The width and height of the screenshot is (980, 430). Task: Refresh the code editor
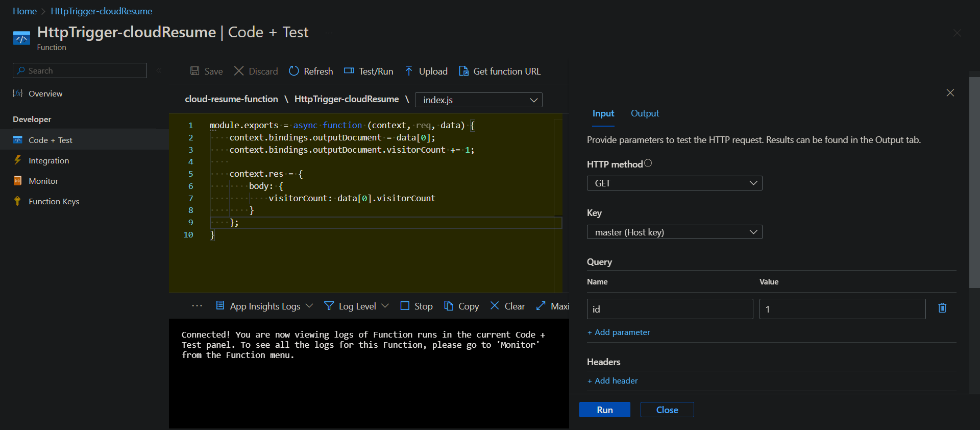point(311,71)
